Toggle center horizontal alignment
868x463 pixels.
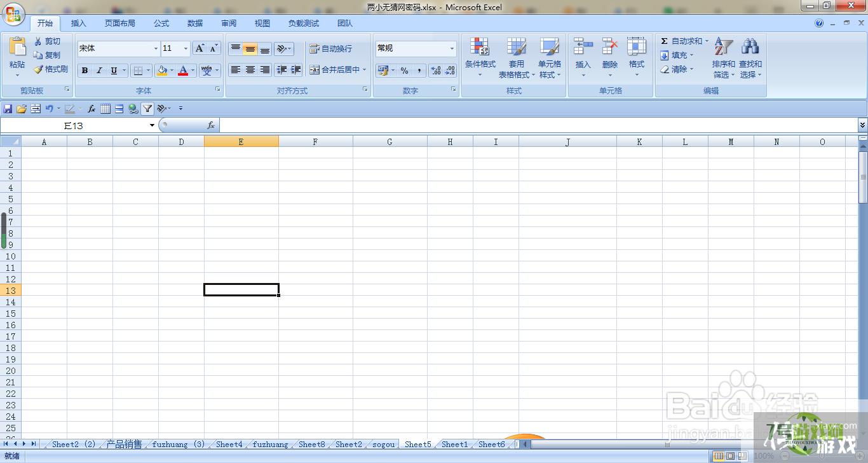[x=250, y=70]
